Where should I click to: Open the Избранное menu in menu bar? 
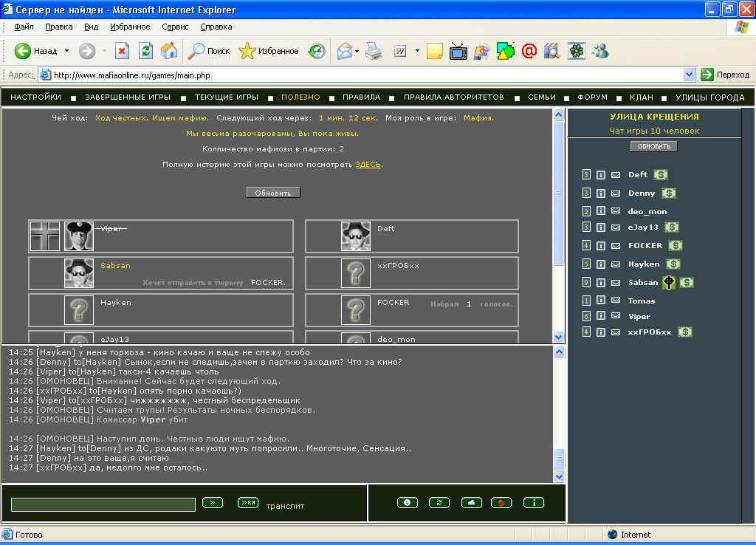click(x=130, y=27)
